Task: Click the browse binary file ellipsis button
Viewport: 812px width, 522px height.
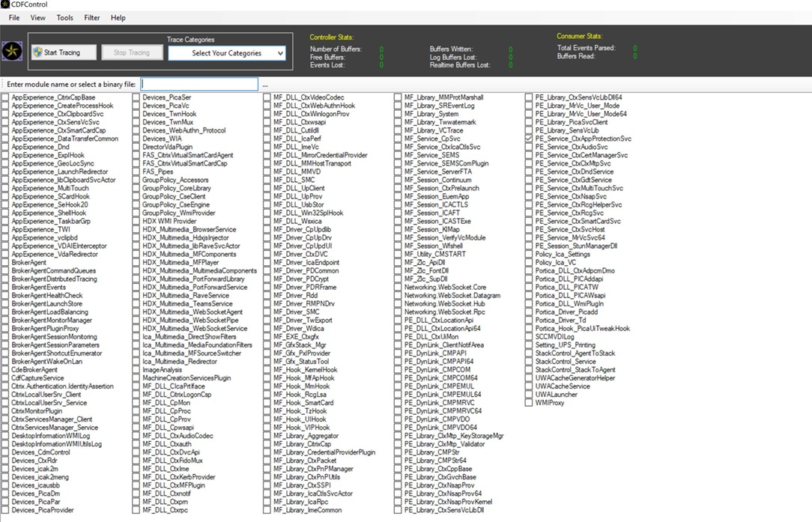Action: point(265,85)
